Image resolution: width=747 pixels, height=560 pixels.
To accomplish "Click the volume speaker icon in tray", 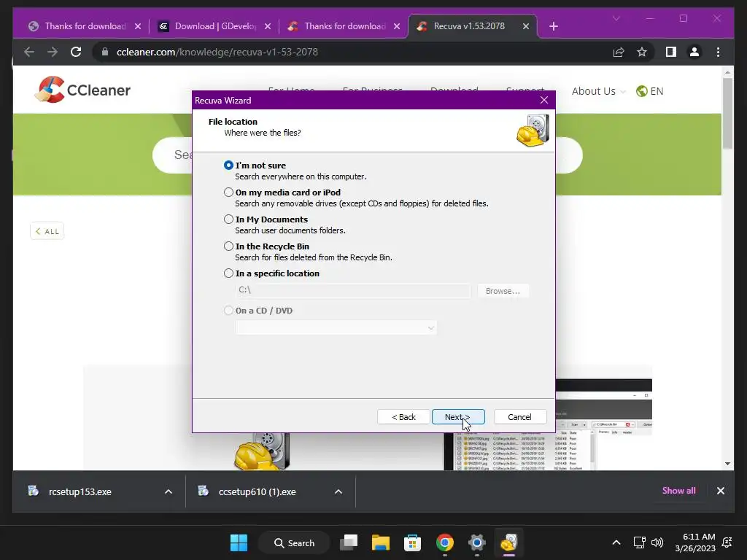I will pos(657,542).
